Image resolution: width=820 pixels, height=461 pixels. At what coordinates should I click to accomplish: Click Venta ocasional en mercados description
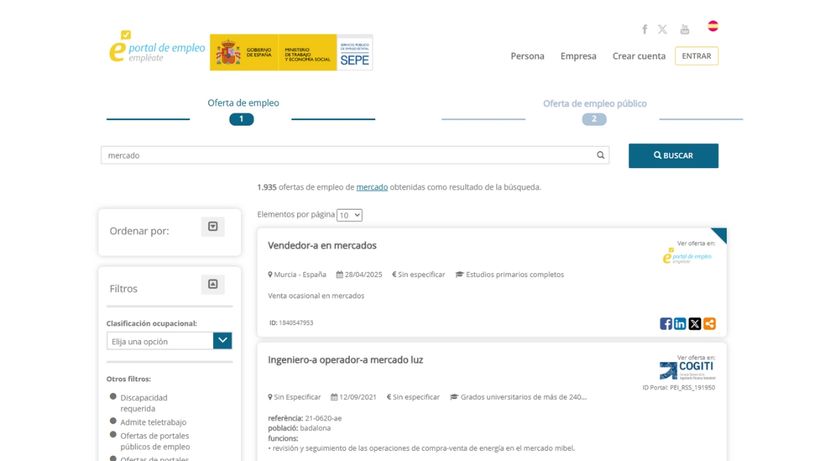(x=316, y=296)
